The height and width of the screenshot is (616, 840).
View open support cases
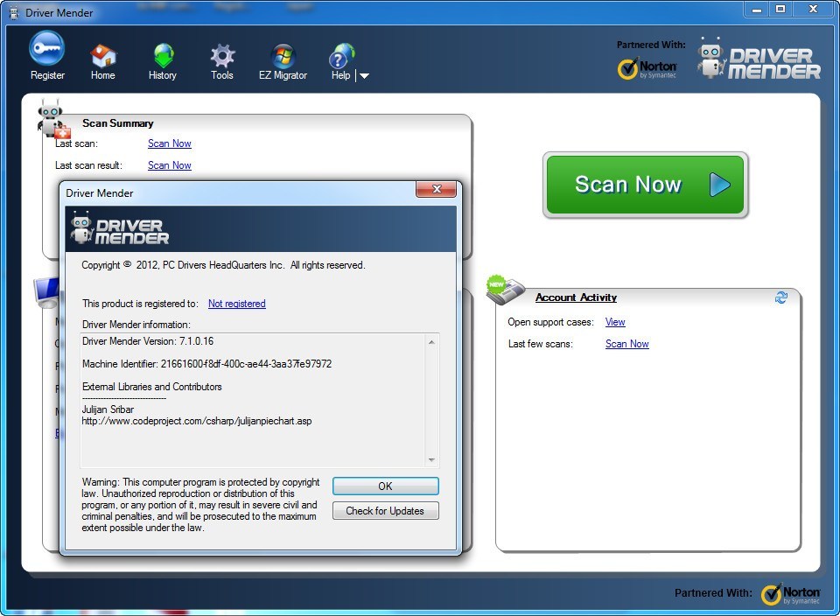click(615, 322)
